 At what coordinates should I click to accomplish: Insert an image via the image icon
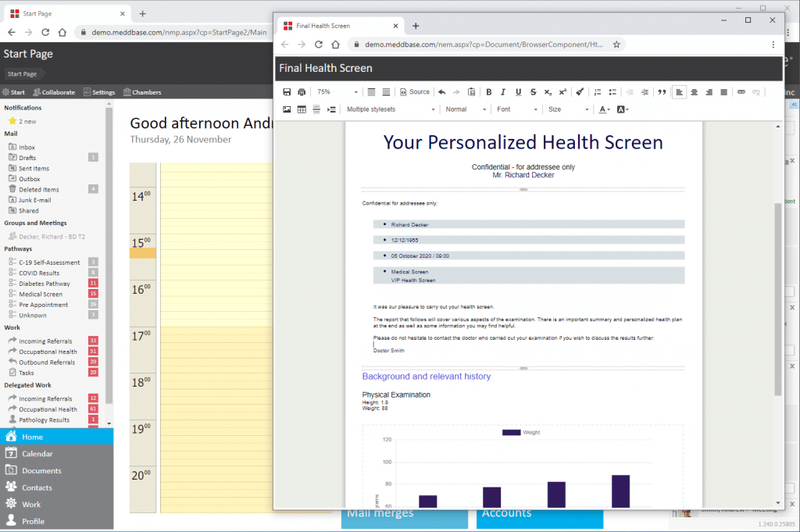pos(286,109)
